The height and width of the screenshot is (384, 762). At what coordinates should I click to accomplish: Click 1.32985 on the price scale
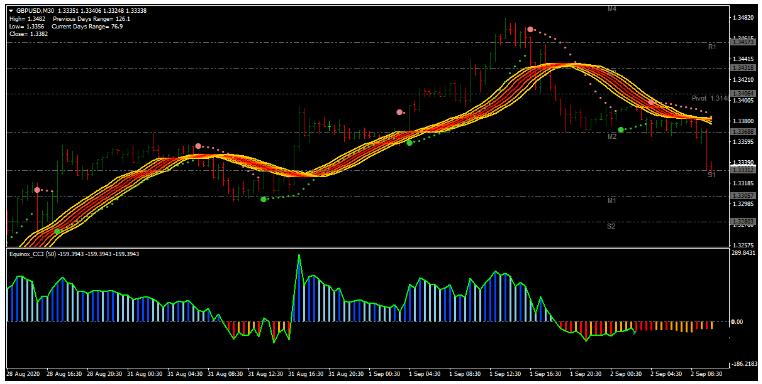click(x=744, y=204)
